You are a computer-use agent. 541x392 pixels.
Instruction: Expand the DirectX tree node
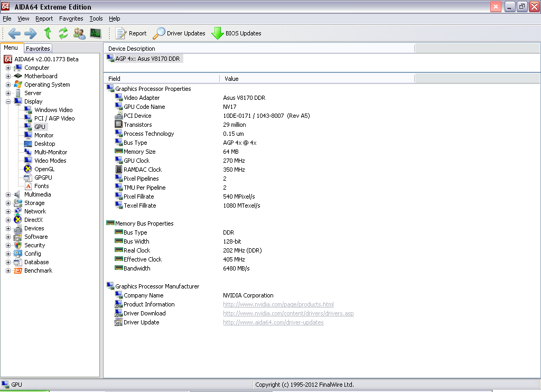8,220
